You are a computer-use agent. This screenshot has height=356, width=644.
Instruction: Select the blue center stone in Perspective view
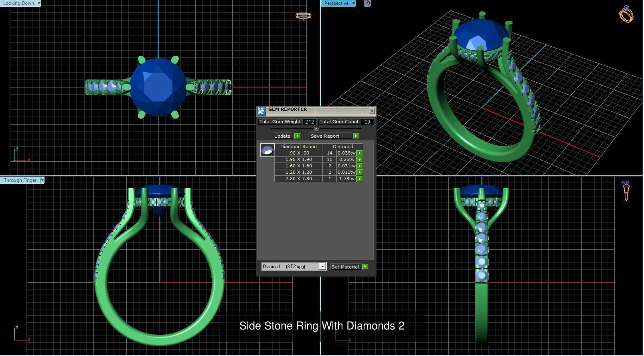pos(481,35)
